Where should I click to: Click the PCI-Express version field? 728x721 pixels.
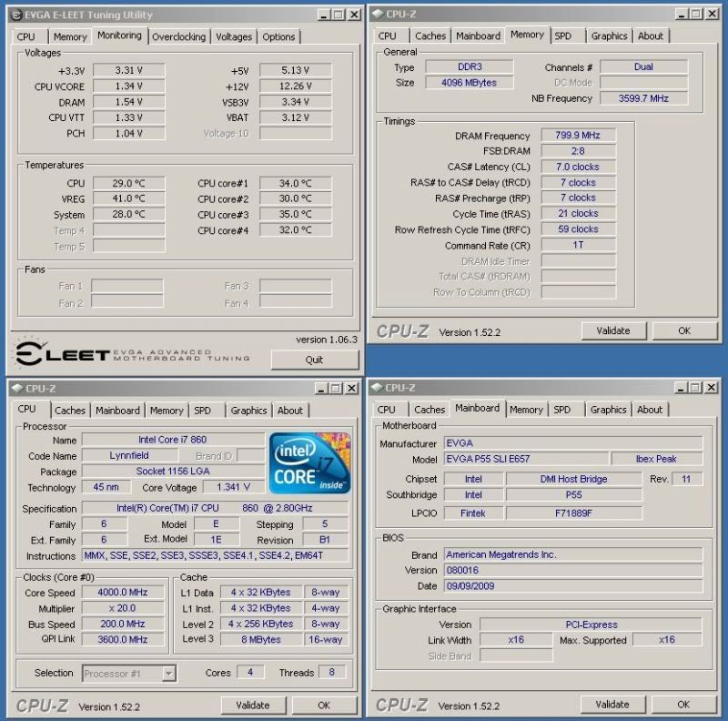click(591, 625)
